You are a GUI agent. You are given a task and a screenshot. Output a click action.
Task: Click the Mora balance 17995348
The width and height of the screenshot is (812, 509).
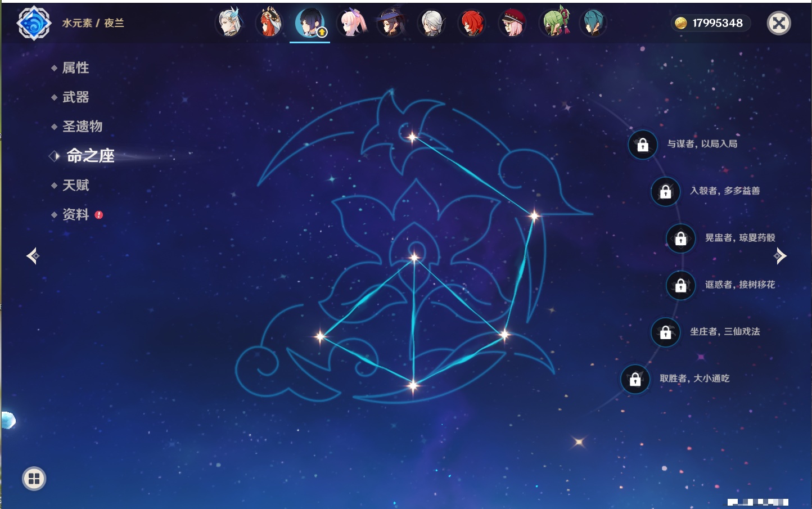(x=711, y=23)
